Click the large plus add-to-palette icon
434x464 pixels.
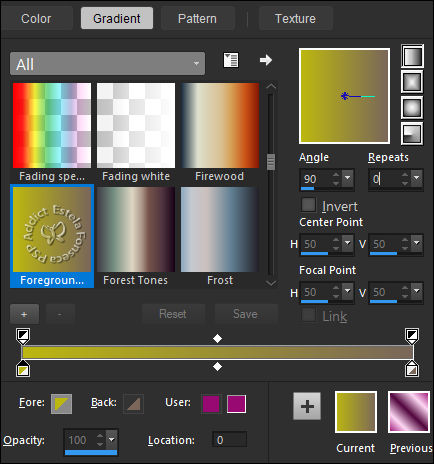click(307, 406)
